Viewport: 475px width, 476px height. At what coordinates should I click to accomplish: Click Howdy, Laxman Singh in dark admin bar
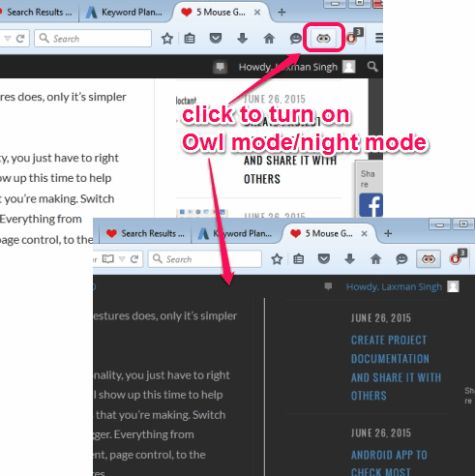pyautogui.click(x=394, y=286)
